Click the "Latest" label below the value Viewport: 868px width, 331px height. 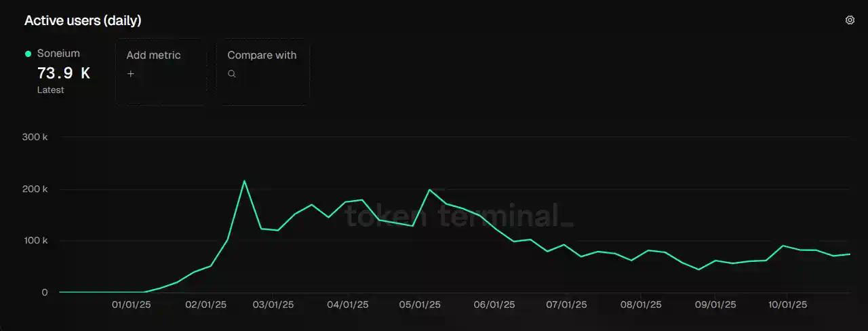tap(51, 90)
